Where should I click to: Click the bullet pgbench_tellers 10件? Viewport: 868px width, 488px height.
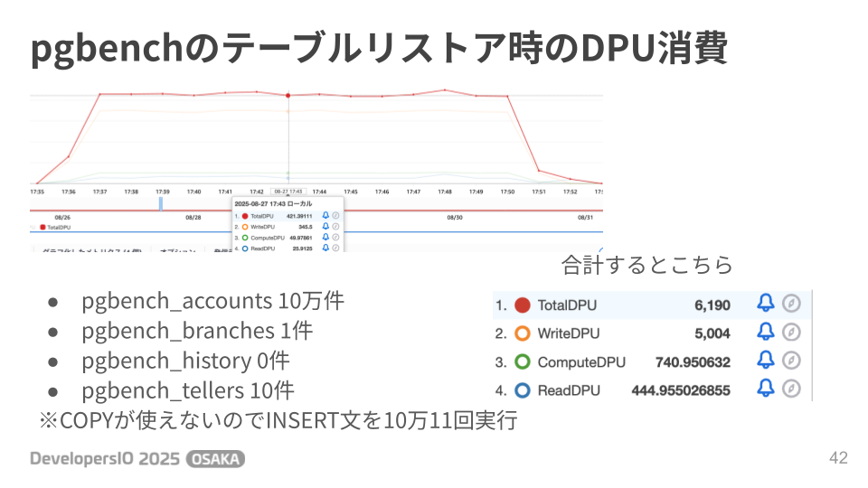[x=188, y=390]
